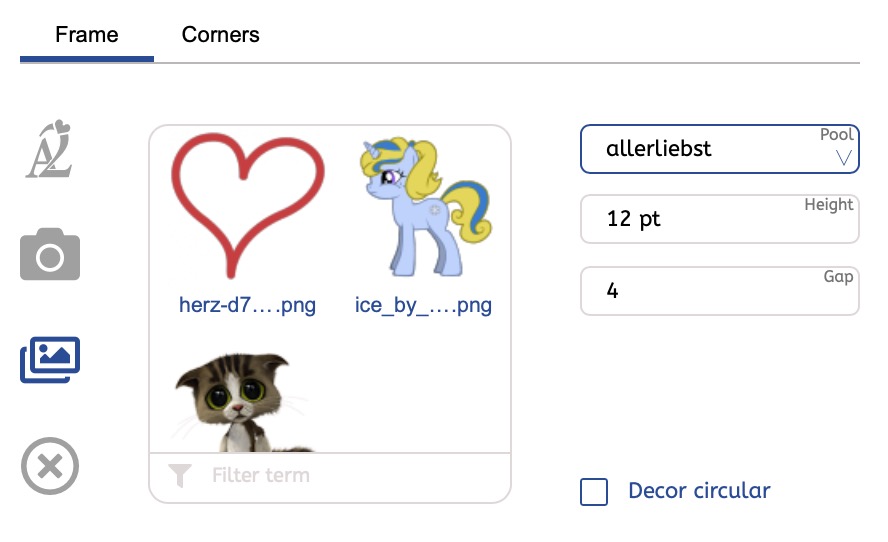Screen dimensions: 888x542
Task: Click into the Gap input field
Action: pos(720,291)
